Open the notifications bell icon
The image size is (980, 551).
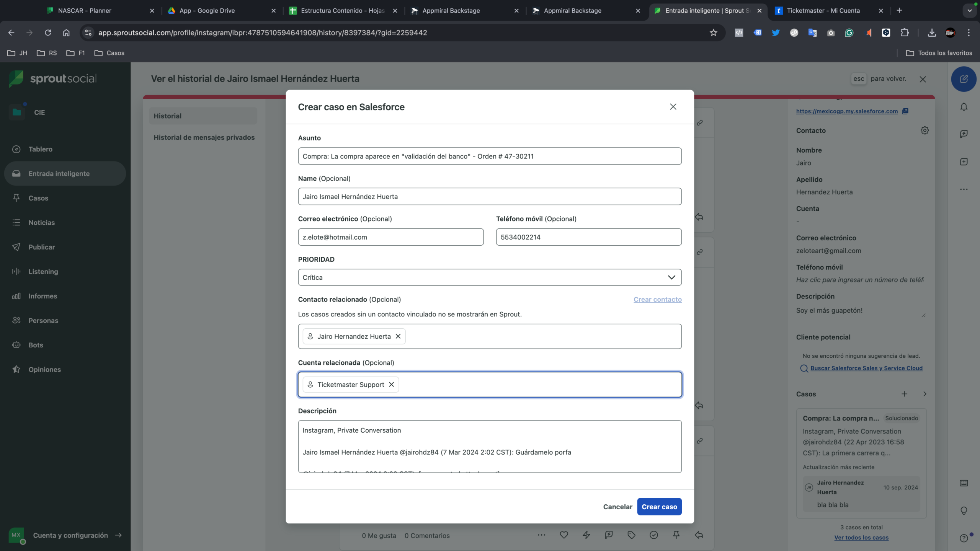point(964,107)
